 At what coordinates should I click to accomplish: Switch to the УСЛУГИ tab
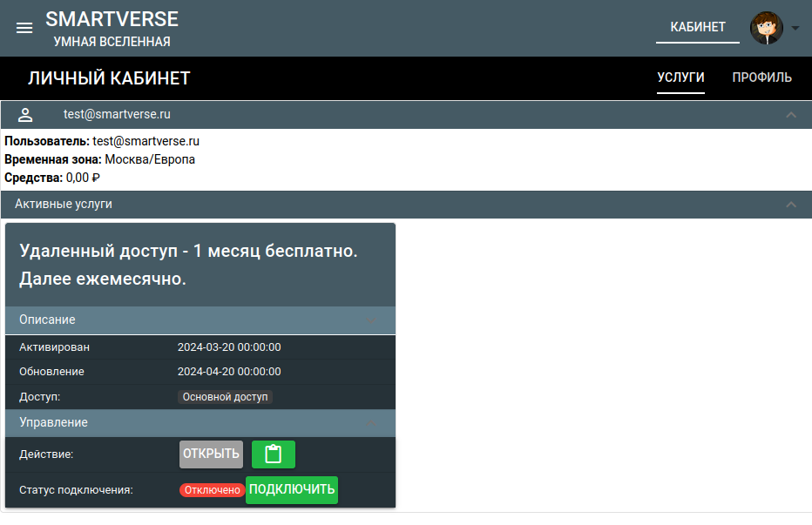(680, 77)
